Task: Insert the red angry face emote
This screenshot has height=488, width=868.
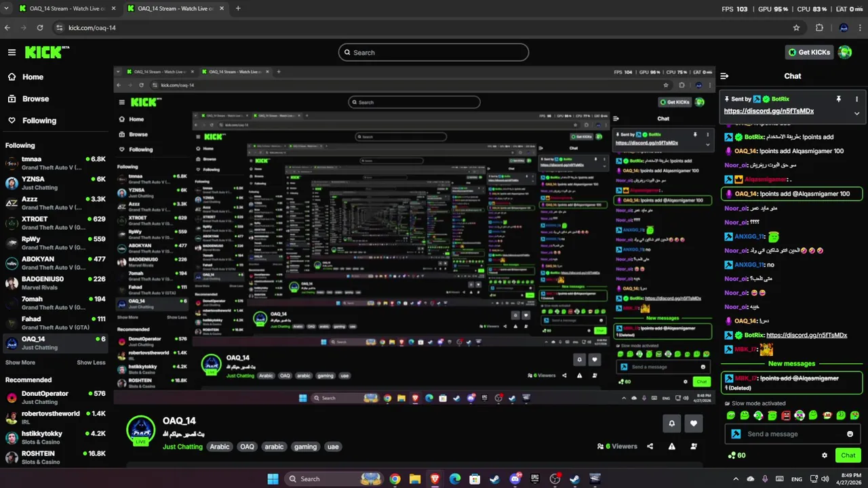Action: (x=786, y=415)
